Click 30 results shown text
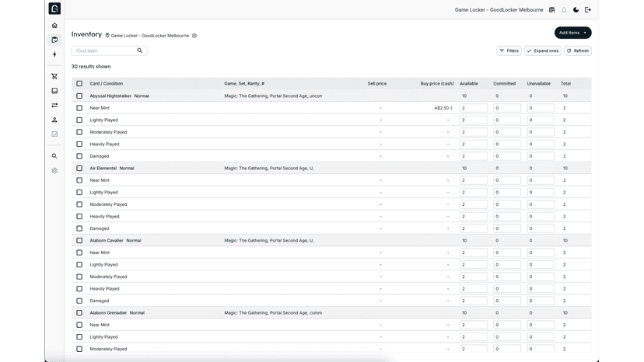This screenshot has width=644, height=362. coord(91,67)
